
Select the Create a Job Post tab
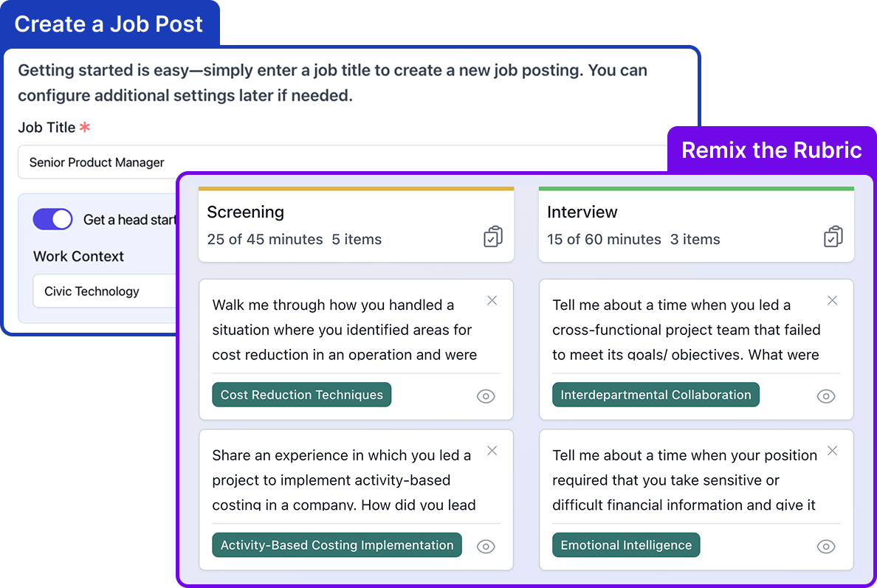[109, 24]
